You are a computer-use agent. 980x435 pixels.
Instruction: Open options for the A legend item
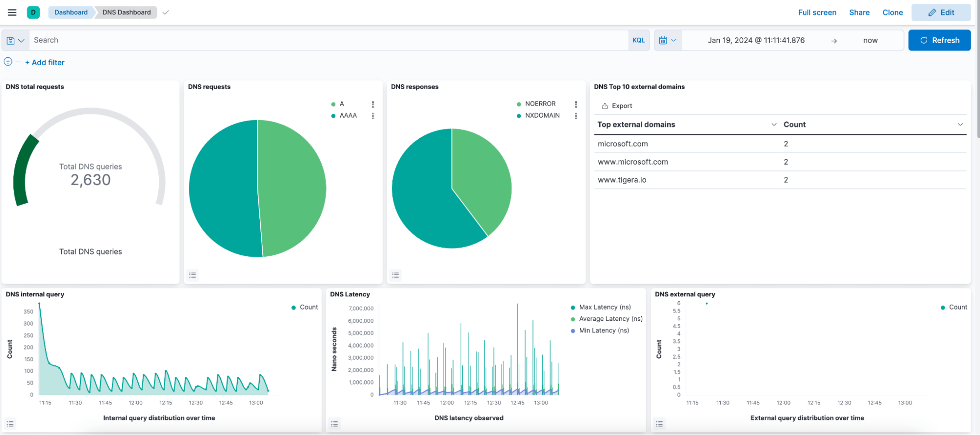[x=373, y=104]
